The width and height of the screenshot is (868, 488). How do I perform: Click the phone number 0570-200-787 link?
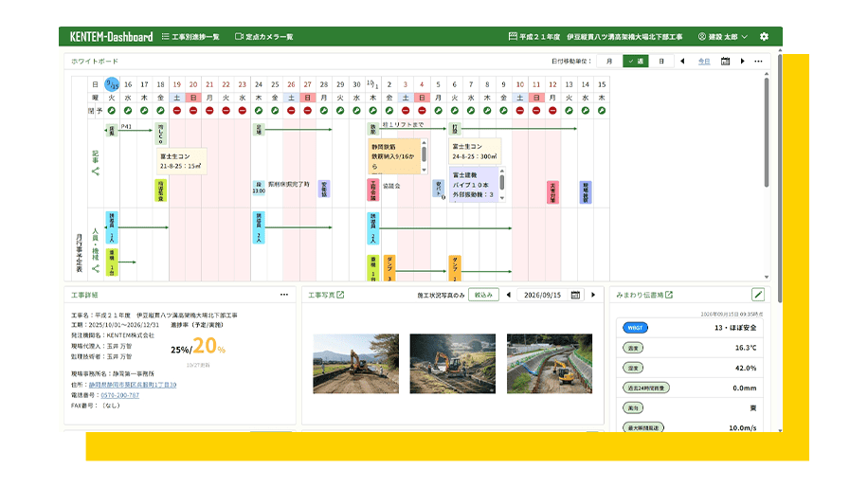tap(120, 395)
